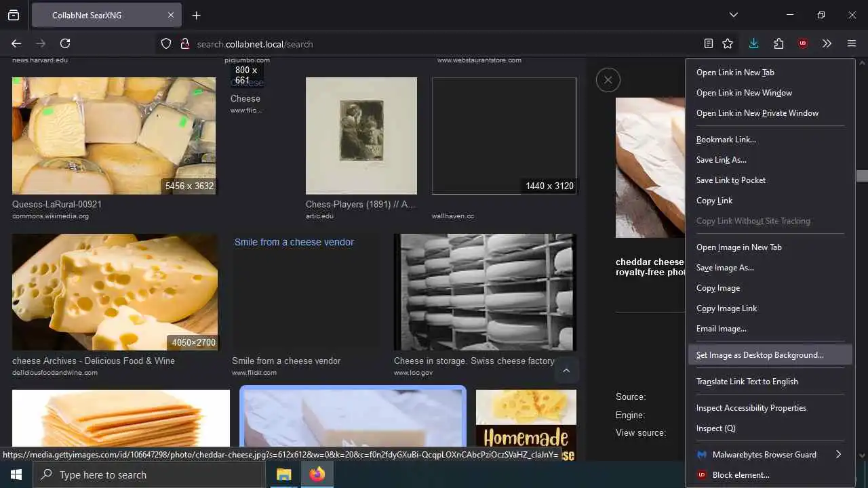Open Chess-Players (1891) thumbnail
The image size is (868, 488).
tap(361, 136)
